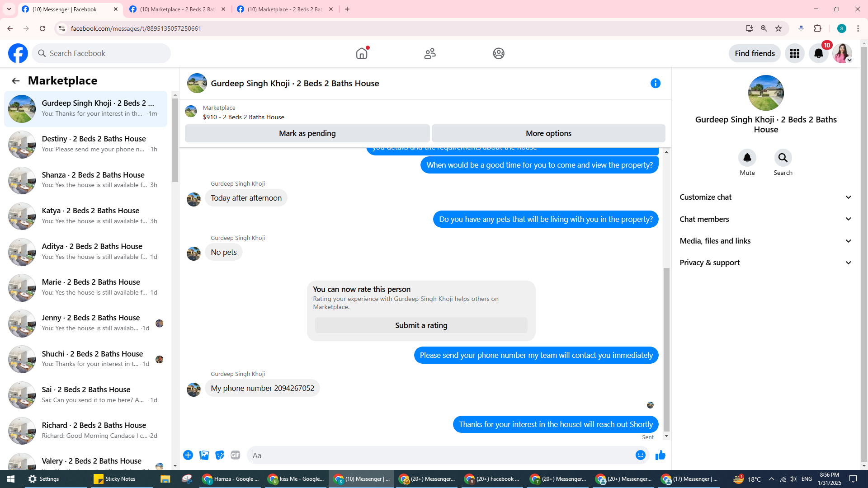Open the account profile picture menu
868x488 pixels.
pyautogui.click(x=842, y=53)
